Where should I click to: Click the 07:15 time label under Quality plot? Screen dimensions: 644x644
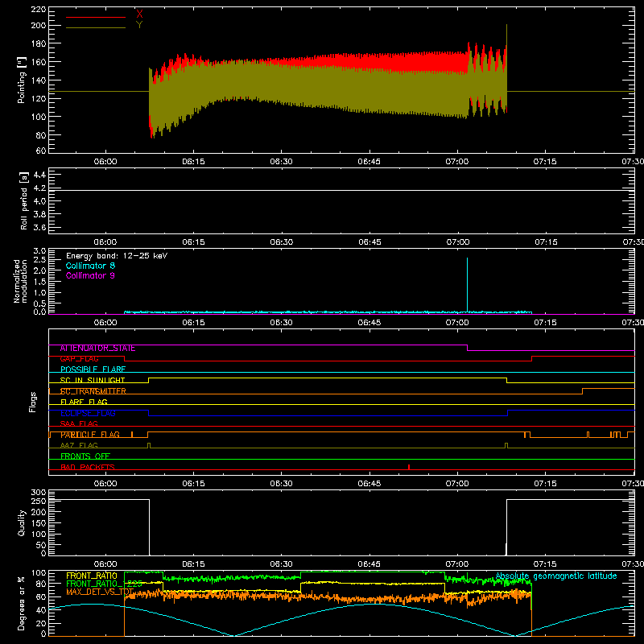pos(545,564)
